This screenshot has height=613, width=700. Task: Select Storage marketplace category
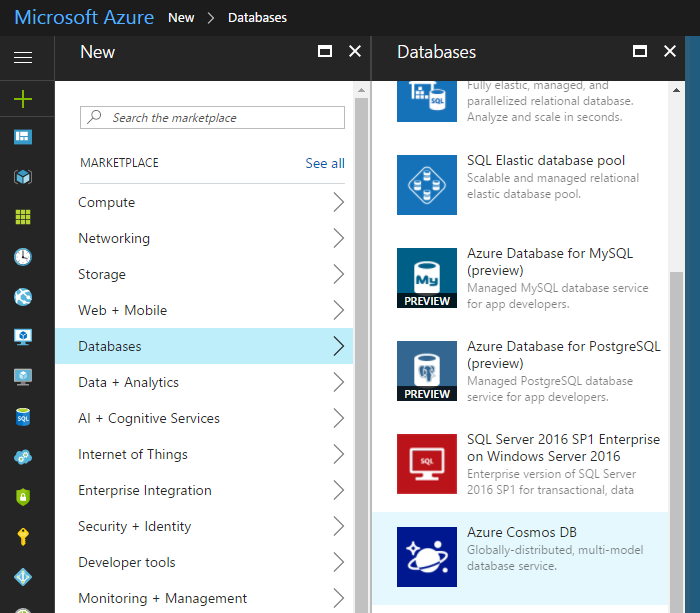(x=204, y=274)
